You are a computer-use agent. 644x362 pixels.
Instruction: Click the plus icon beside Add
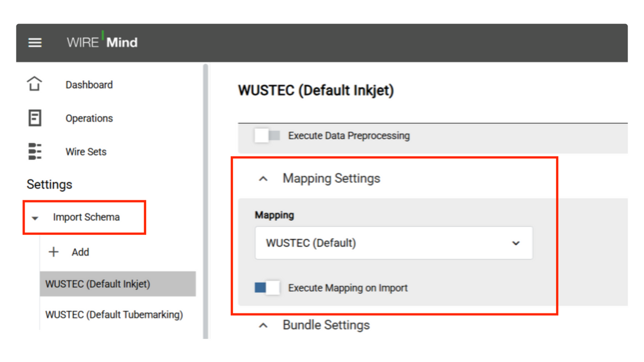[x=54, y=252]
